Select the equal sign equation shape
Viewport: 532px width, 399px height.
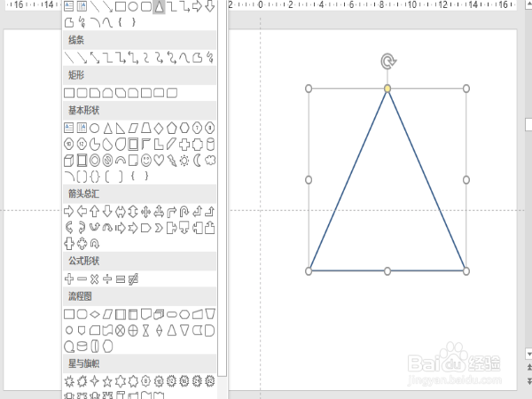click(x=121, y=279)
